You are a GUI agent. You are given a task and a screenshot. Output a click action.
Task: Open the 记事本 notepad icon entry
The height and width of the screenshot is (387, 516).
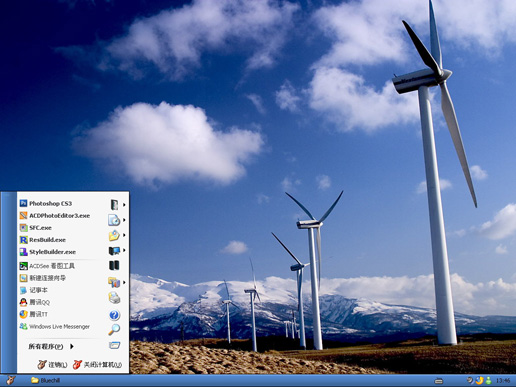click(33, 290)
